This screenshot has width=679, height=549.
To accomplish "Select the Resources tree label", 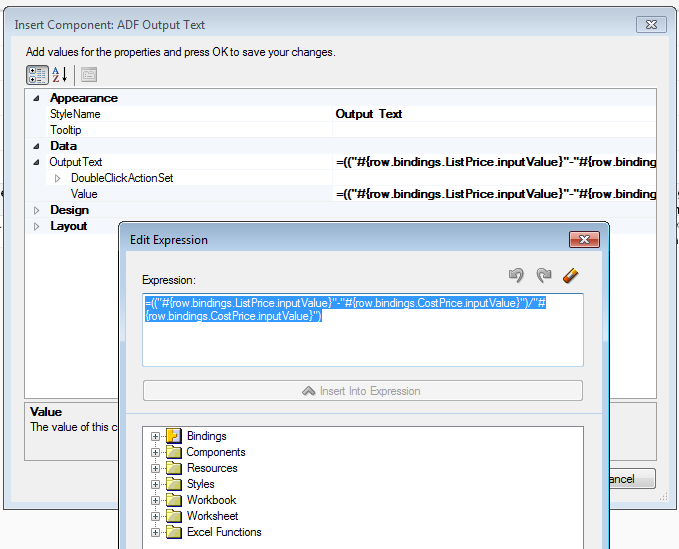I will [212, 468].
